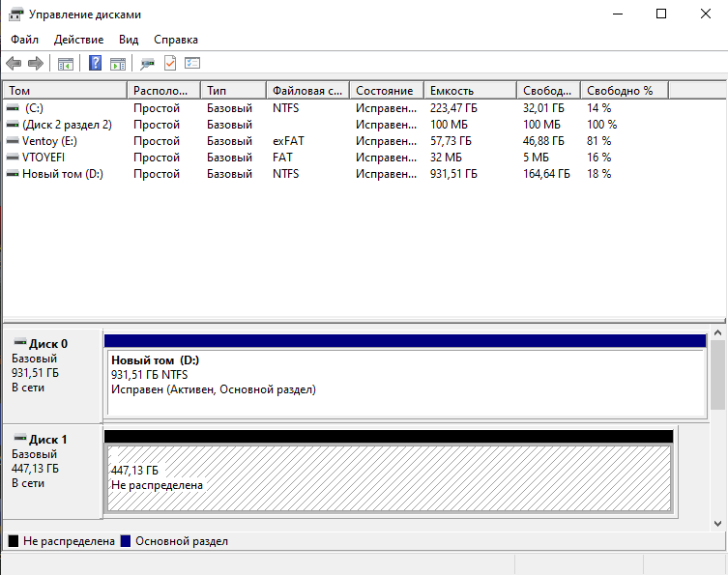Sort by Файловая система column header

(x=306, y=90)
